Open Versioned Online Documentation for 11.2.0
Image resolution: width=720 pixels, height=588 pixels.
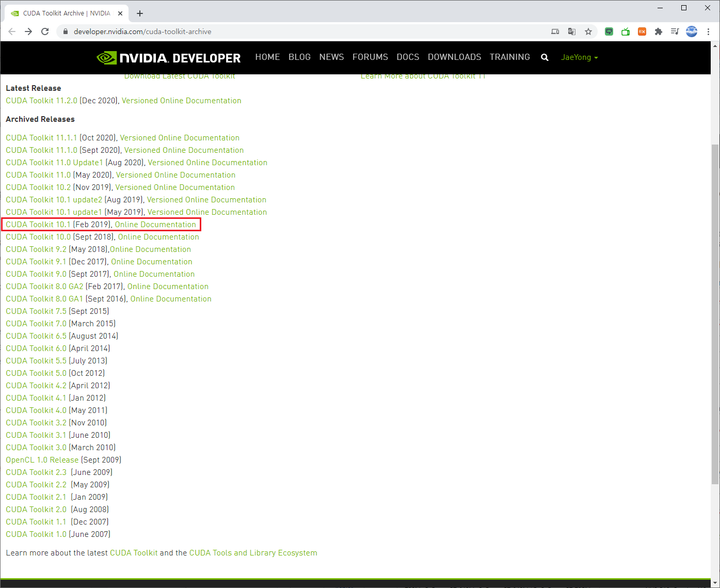(181, 101)
